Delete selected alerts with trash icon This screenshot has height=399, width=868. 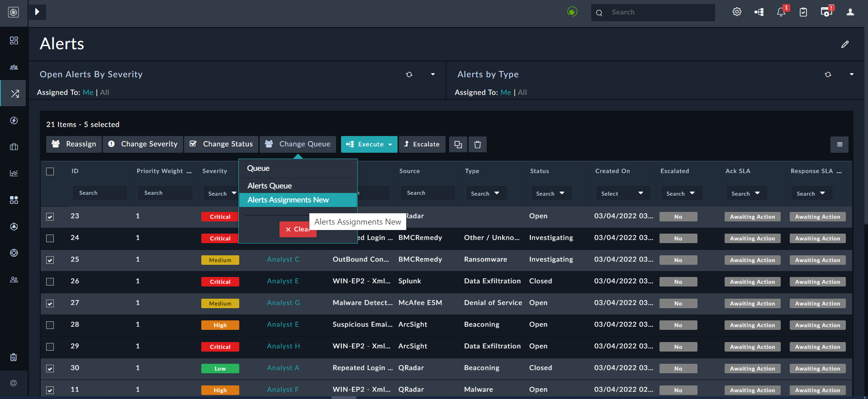click(x=477, y=145)
